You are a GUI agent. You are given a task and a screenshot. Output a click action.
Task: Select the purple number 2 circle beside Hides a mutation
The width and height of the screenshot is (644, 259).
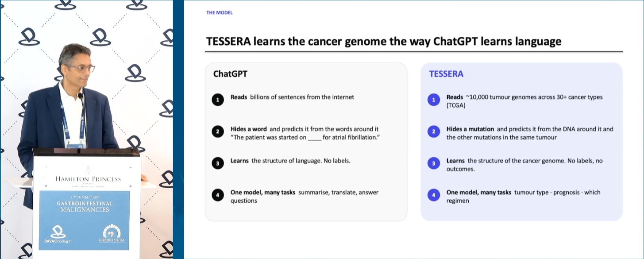tap(433, 131)
